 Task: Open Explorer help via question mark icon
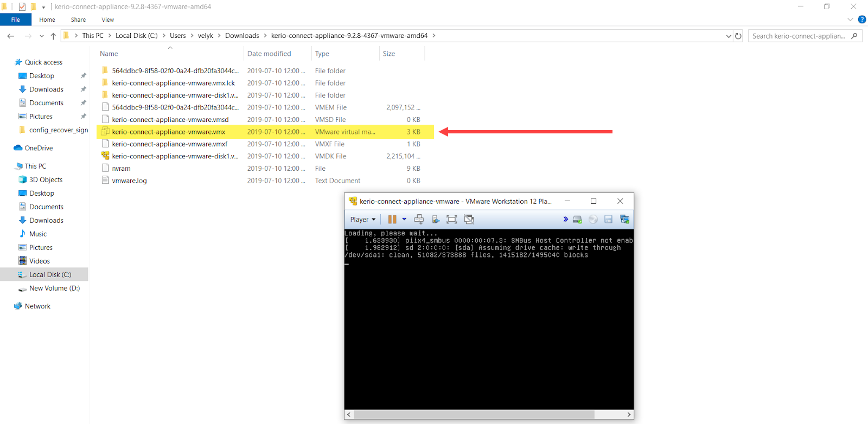pyautogui.click(x=861, y=20)
